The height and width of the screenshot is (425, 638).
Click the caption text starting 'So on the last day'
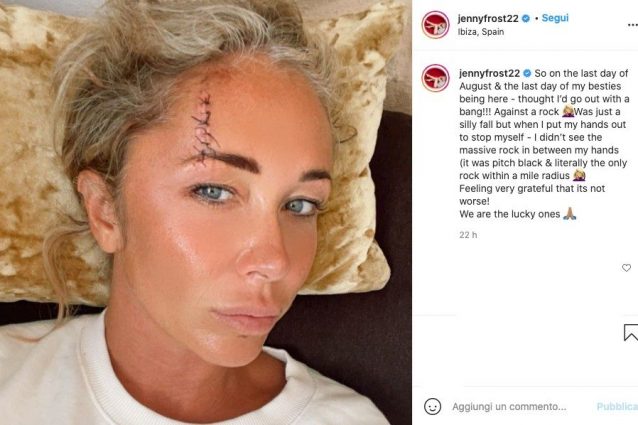(544, 144)
